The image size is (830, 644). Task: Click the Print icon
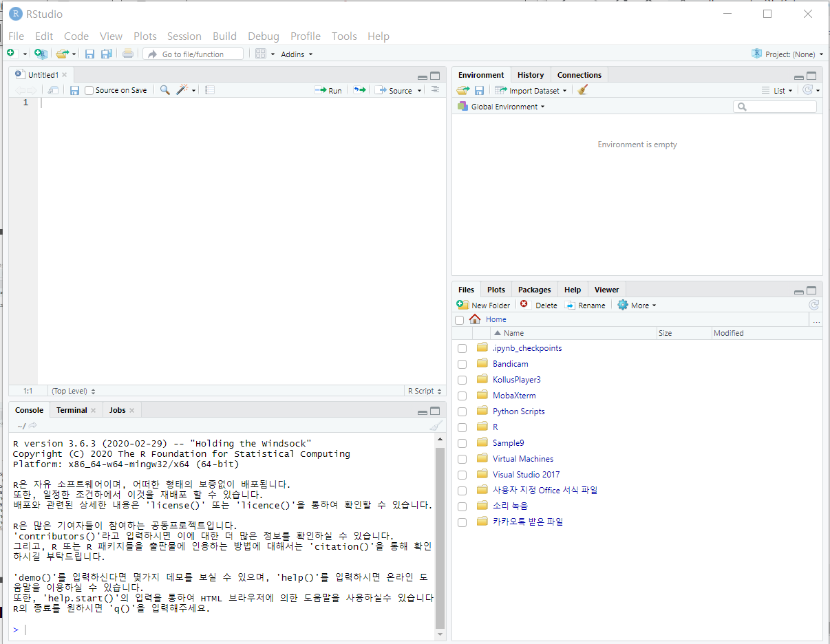tap(128, 54)
